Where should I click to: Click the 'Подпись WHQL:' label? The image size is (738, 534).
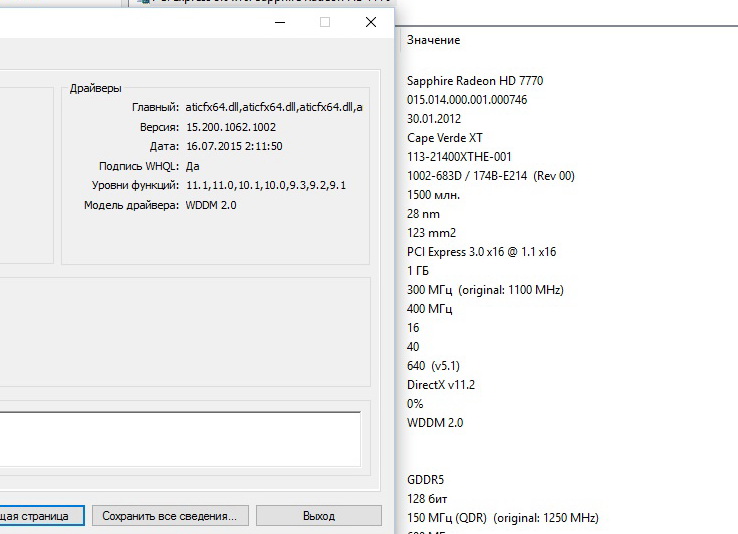coord(139,166)
